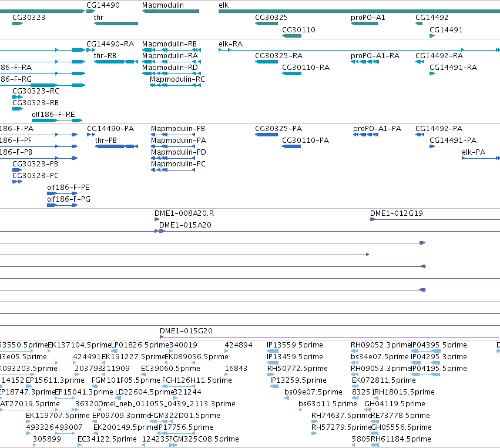
Task: Open protein CG30323-PC
Action: 35,176
